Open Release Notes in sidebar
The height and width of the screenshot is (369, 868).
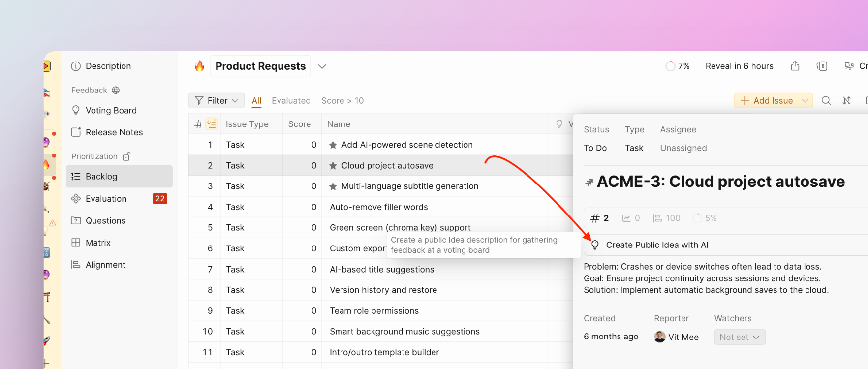(107, 132)
